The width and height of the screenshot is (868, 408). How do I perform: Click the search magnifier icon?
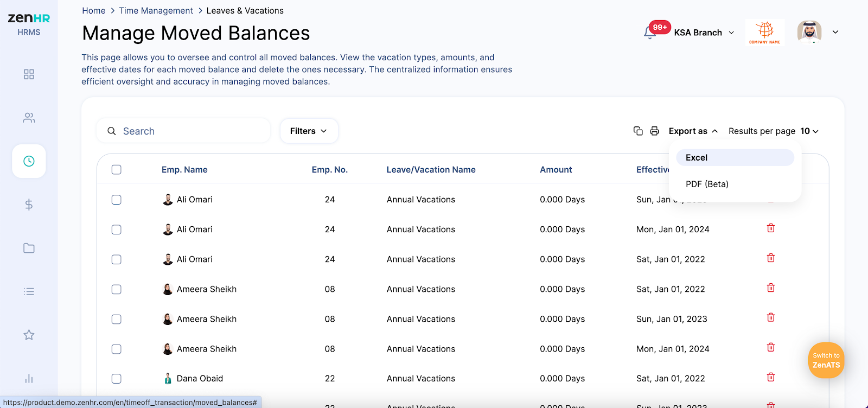(x=112, y=131)
